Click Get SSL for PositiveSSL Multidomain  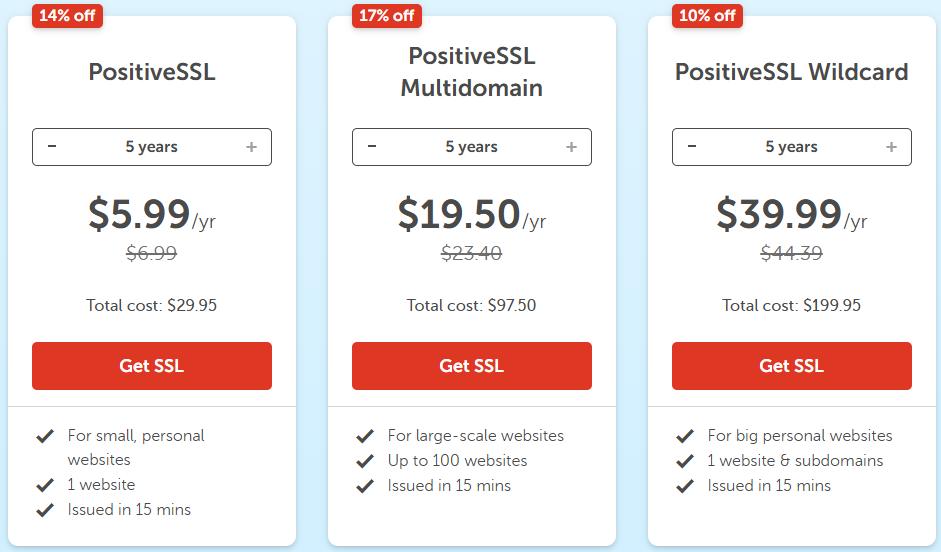tap(472, 366)
